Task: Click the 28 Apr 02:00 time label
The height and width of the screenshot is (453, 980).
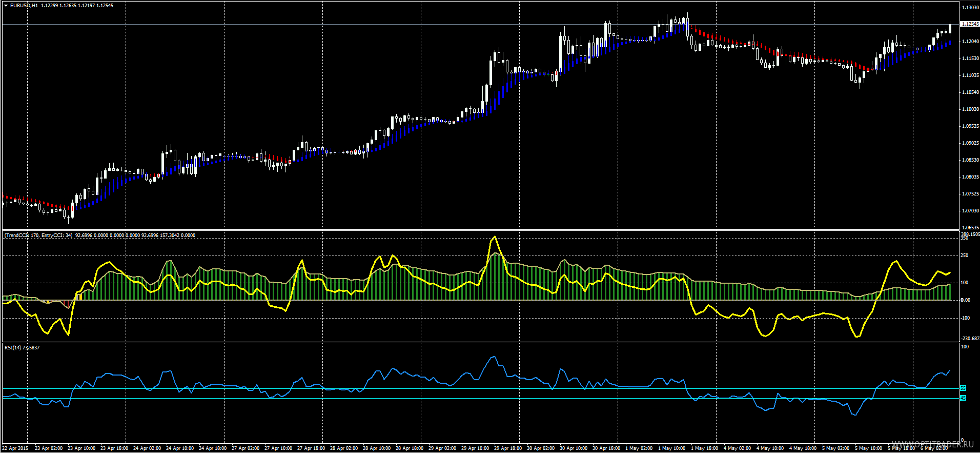Action: [344, 448]
